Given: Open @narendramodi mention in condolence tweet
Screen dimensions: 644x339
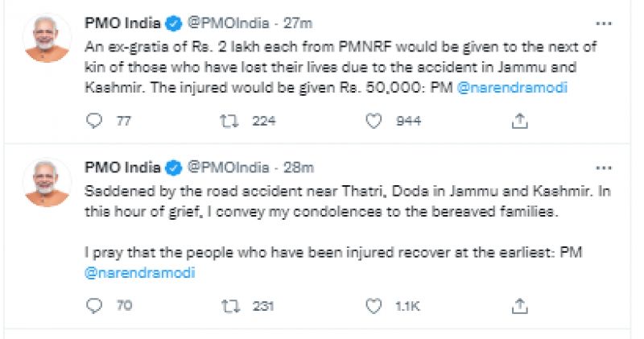Looking at the screenshot, I should pos(139,273).
